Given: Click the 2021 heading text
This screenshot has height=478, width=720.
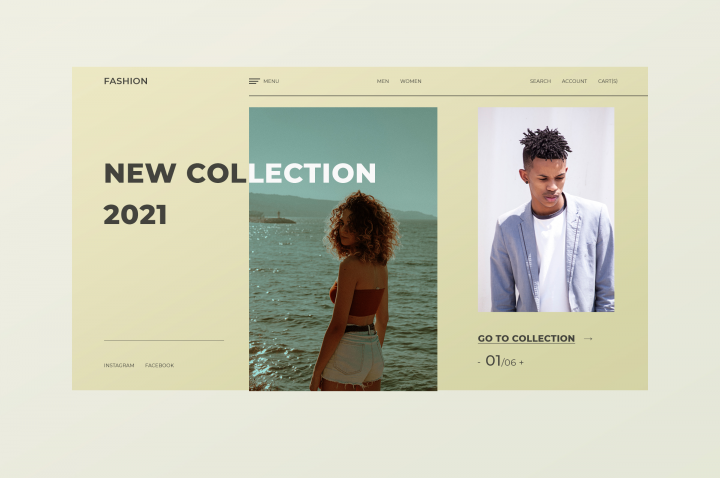Looking at the screenshot, I should click(x=135, y=214).
